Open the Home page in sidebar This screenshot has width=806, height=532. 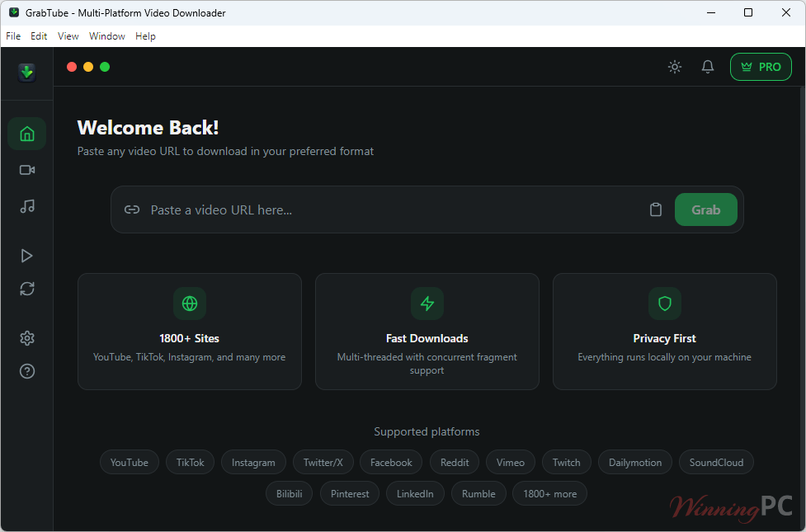coord(26,134)
